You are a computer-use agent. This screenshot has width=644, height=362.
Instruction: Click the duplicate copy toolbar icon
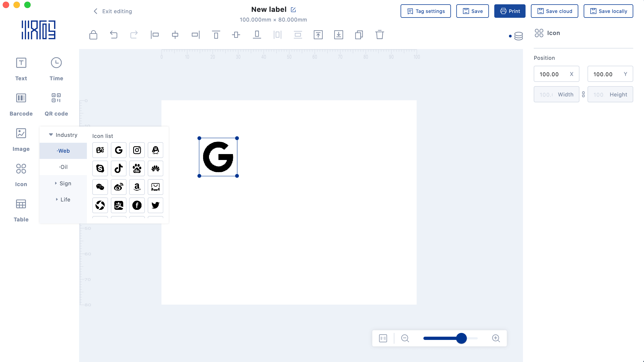(x=359, y=35)
